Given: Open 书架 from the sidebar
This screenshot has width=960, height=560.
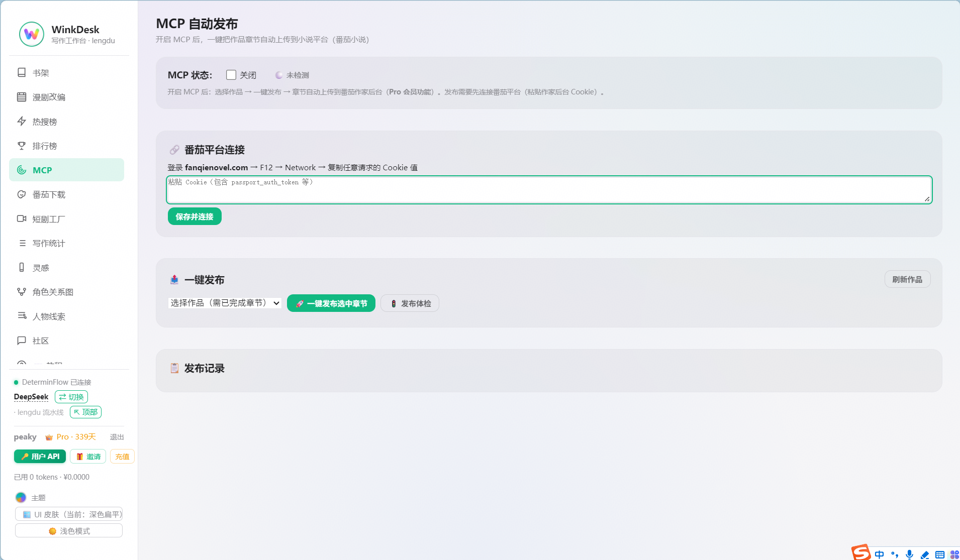Looking at the screenshot, I should tap(66, 73).
